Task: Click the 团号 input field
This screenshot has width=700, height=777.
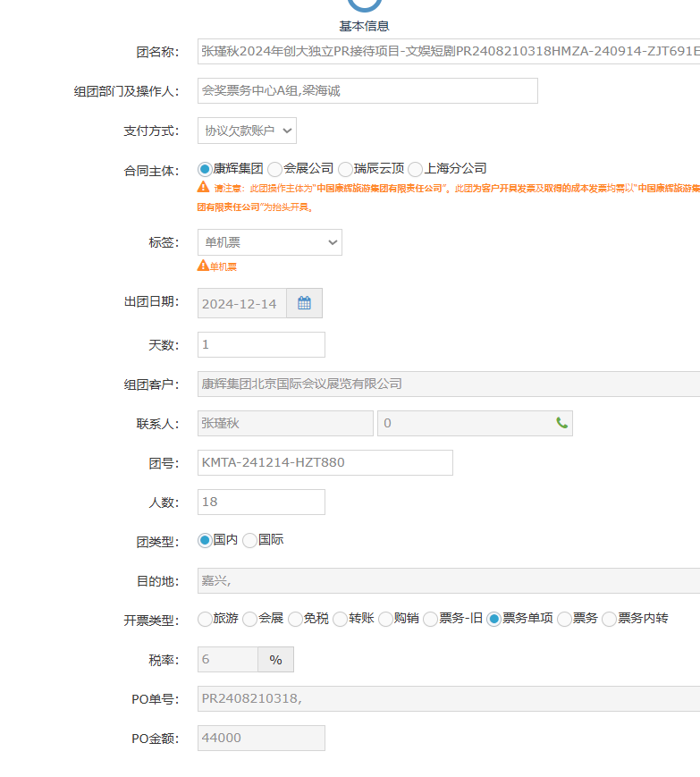Action: pos(325,462)
